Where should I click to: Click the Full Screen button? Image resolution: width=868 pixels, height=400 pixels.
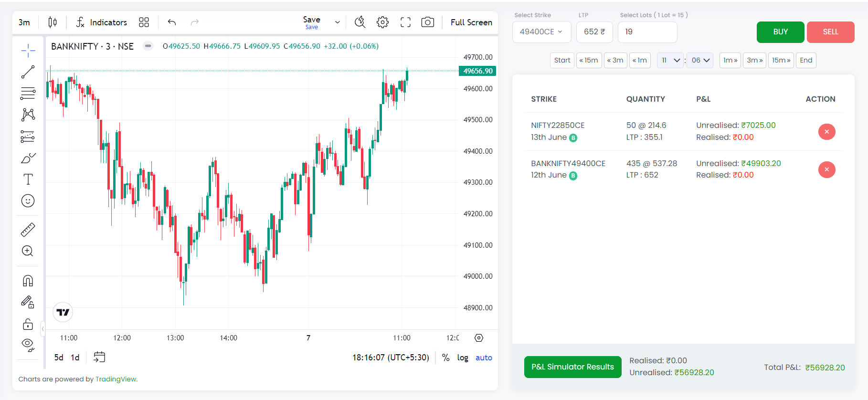pyautogui.click(x=471, y=22)
